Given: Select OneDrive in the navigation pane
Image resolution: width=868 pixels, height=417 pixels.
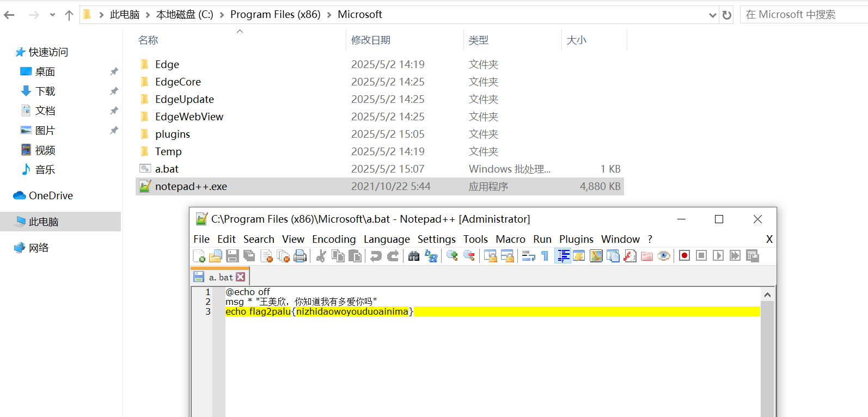Looking at the screenshot, I should [51, 195].
